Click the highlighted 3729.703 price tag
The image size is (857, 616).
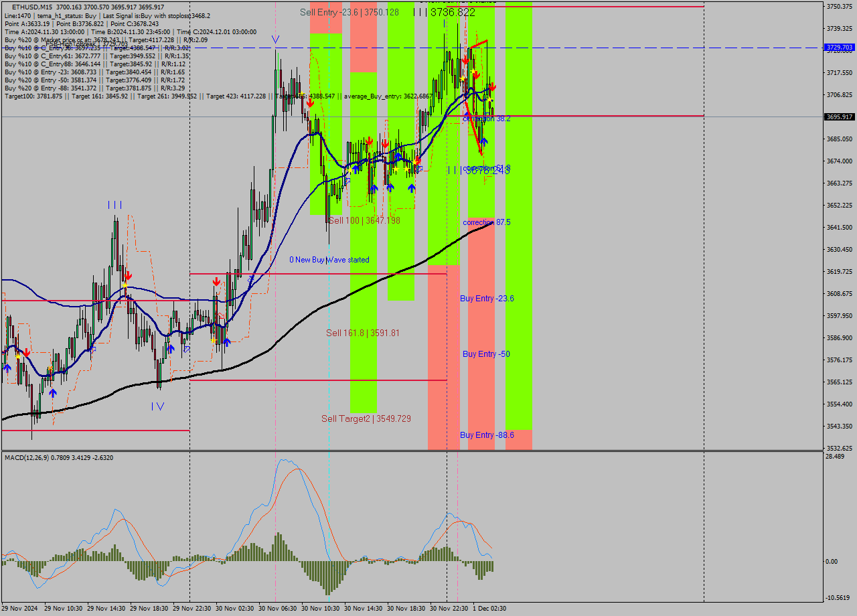[840, 48]
